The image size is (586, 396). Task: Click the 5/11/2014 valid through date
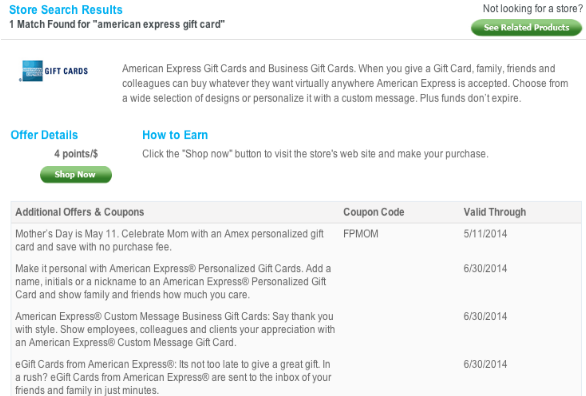[485, 234]
